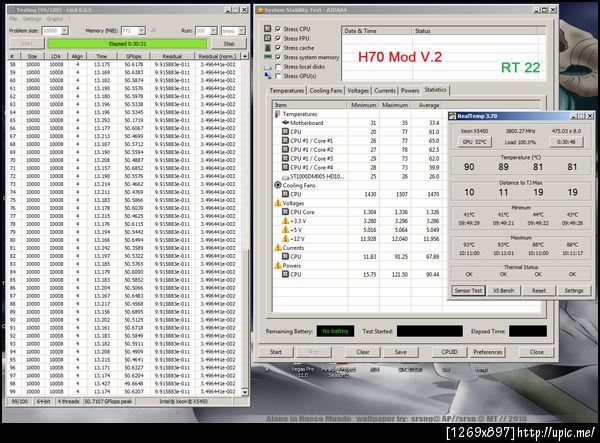The image size is (600, 443).
Task: Click the CPU Core voltage icon
Action: click(x=285, y=212)
